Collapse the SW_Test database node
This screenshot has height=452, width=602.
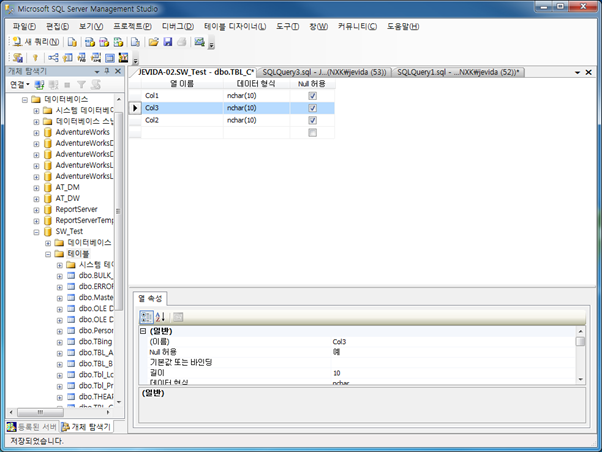36,232
